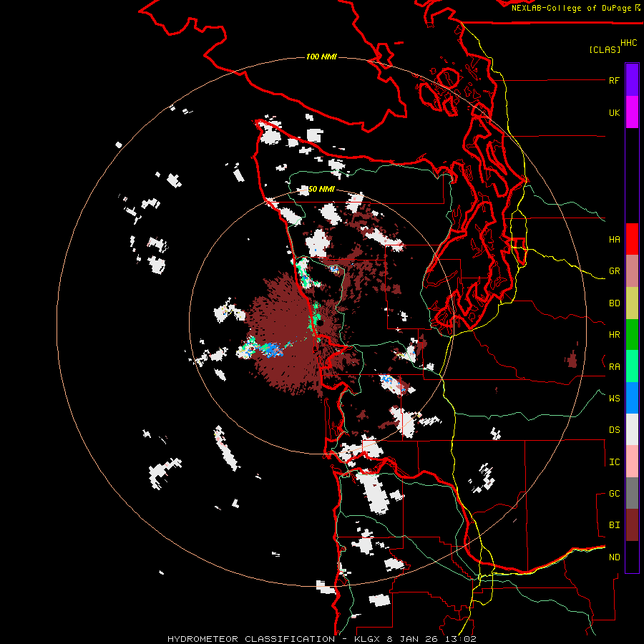Image resolution: width=644 pixels, height=644 pixels.
Task: Click the DS white legend color block
Action: click(x=632, y=429)
